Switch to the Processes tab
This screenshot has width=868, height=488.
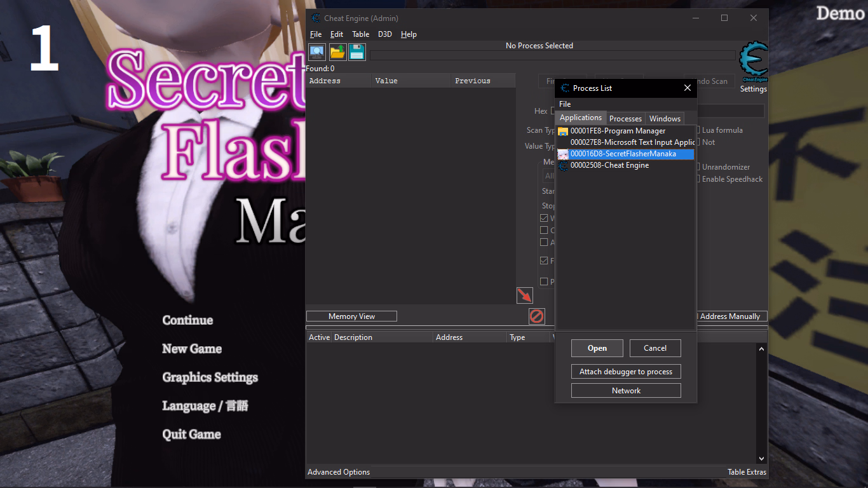point(625,119)
